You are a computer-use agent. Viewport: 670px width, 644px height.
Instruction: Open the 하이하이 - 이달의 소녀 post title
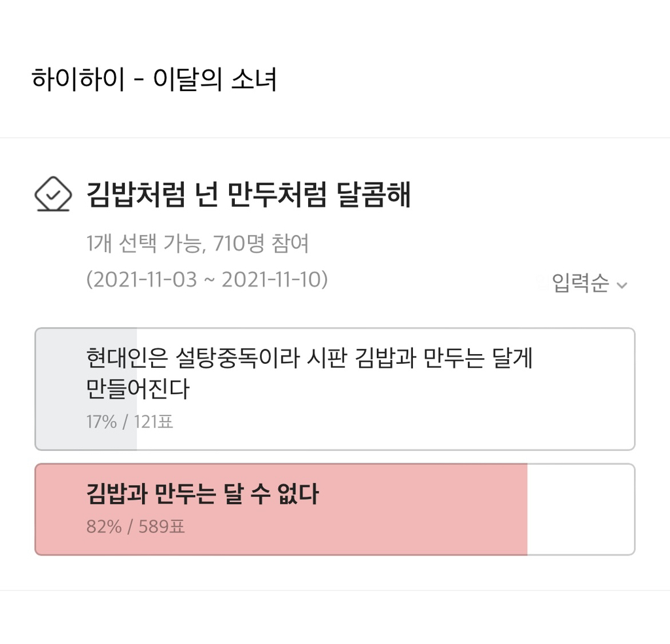tap(154, 80)
